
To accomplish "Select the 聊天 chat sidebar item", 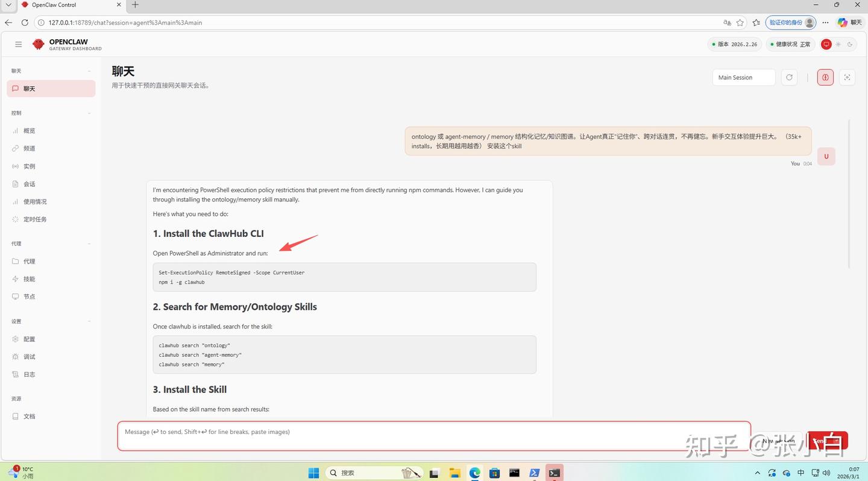I will tap(51, 89).
